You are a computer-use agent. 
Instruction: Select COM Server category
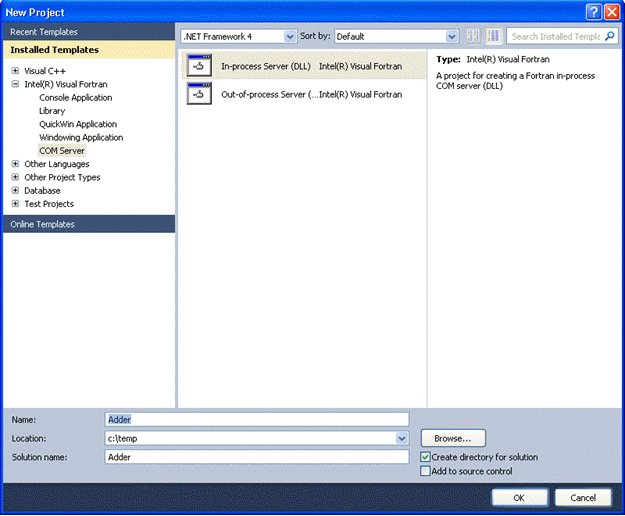point(62,151)
